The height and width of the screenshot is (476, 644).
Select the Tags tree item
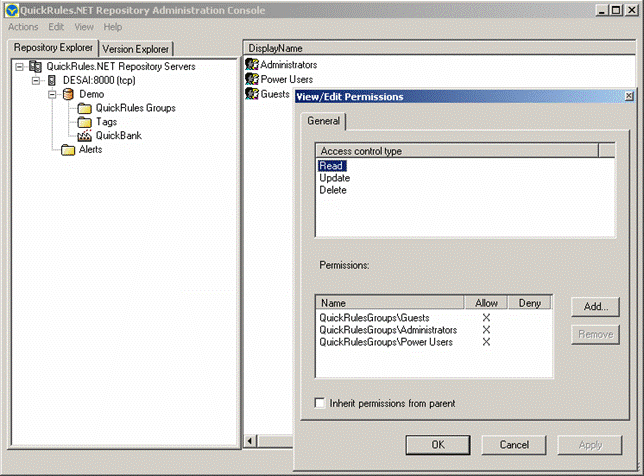click(x=106, y=122)
